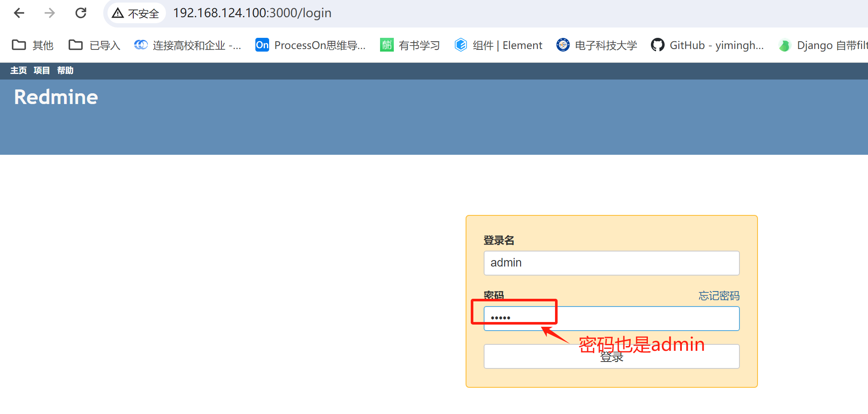Click the 不安全 security warning indicator
The image size is (868, 414).
136,13
